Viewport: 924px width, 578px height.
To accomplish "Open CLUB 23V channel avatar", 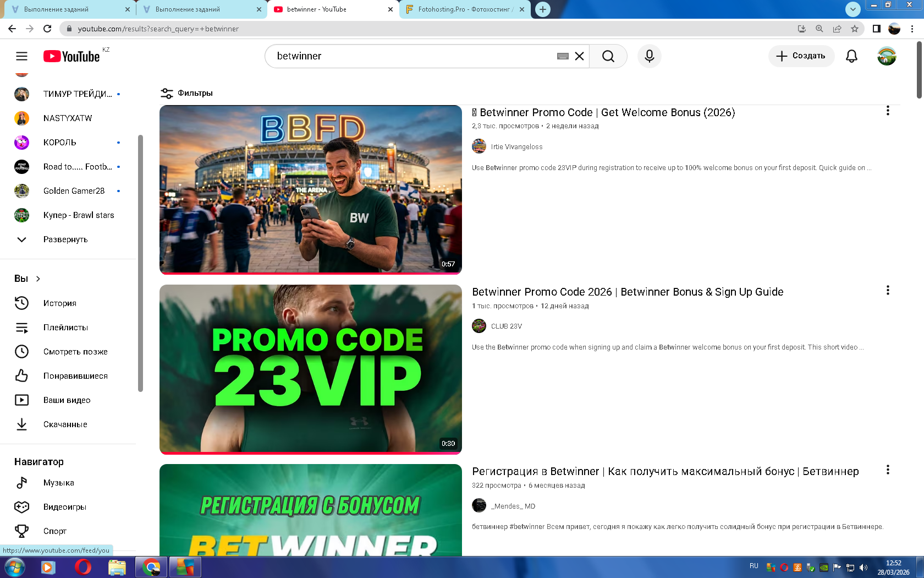I will (x=479, y=326).
